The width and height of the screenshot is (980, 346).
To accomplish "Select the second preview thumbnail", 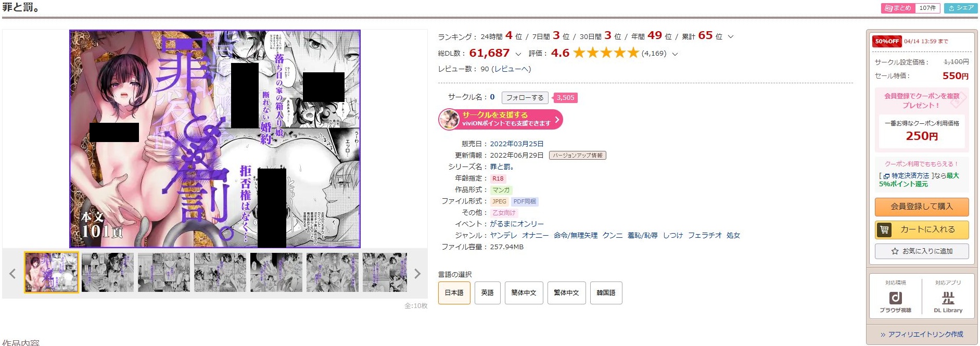I will pyautogui.click(x=108, y=272).
